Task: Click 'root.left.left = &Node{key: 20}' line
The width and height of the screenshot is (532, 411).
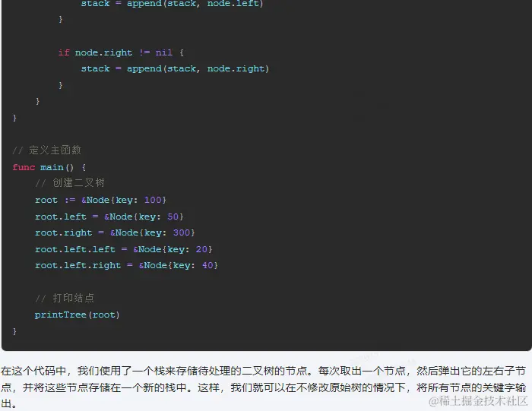Action: 123,249
